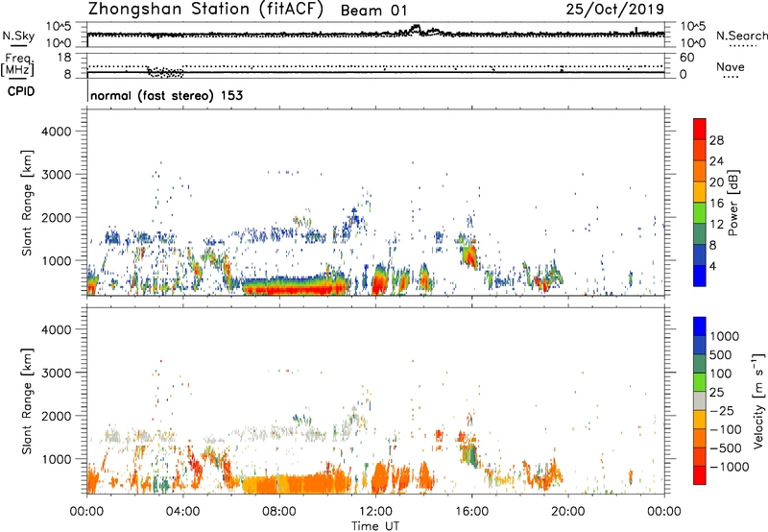Screen dimensions: 768x532
Task: Click the date '25/Oct/2019'
Action: [615, 10]
